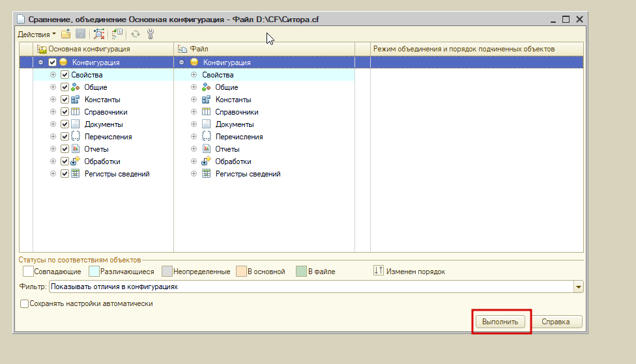Viewport: 636px width, 364px height.
Task: Click the Совпадающие white status swatch
Action: (x=28, y=271)
